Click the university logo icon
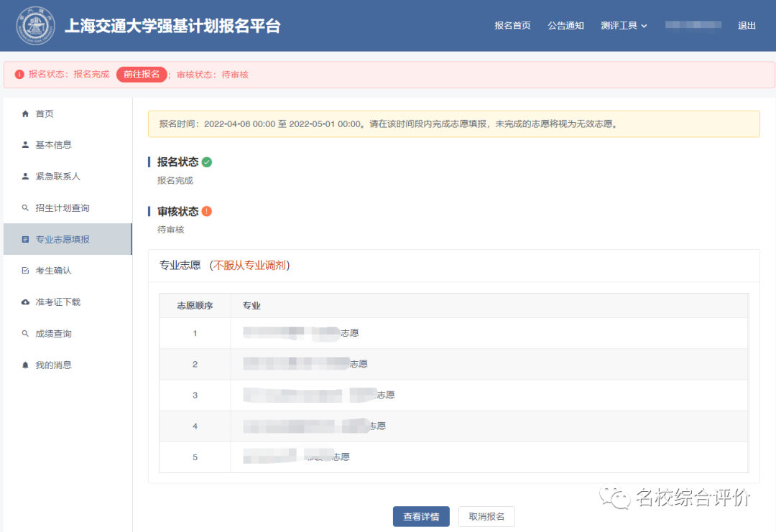This screenshot has height=532, width=776. (x=35, y=25)
